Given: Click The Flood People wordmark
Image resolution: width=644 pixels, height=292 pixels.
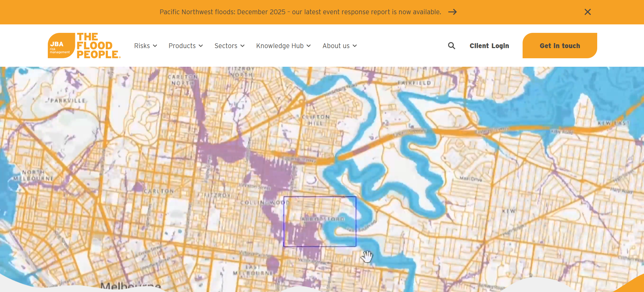Looking at the screenshot, I should (98, 46).
